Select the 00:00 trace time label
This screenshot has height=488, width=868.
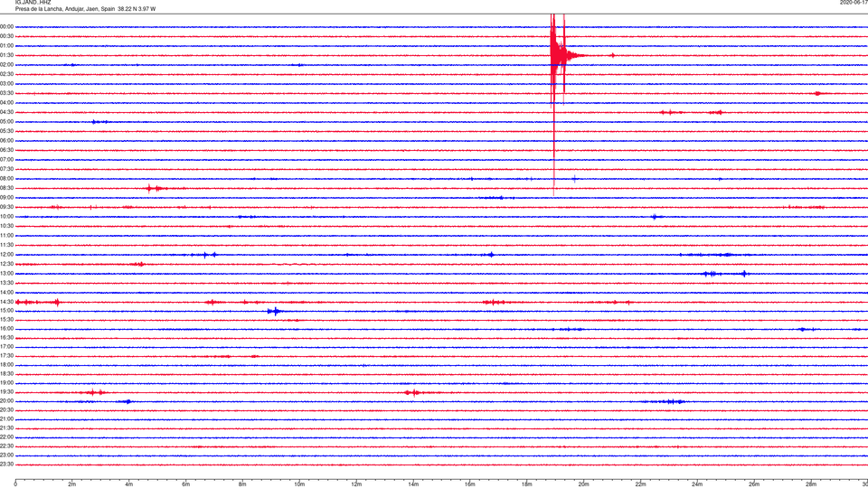click(x=6, y=26)
